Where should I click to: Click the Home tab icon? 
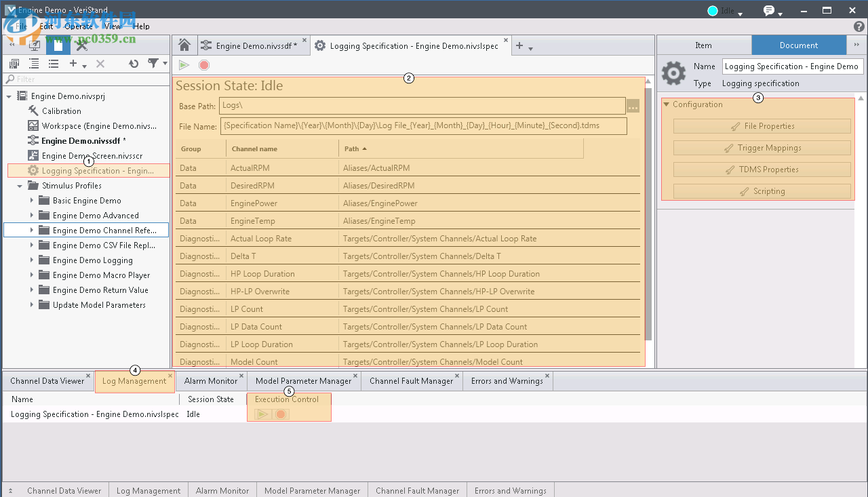[x=184, y=45]
